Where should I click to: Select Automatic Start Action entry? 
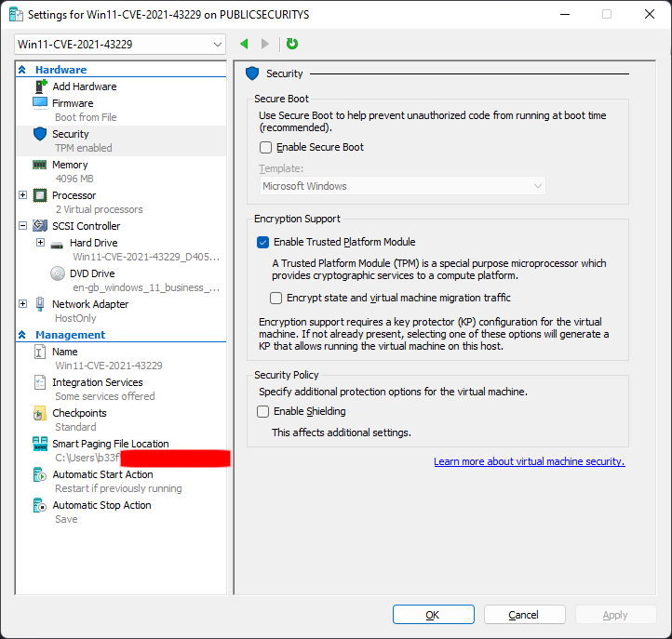click(102, 474)
